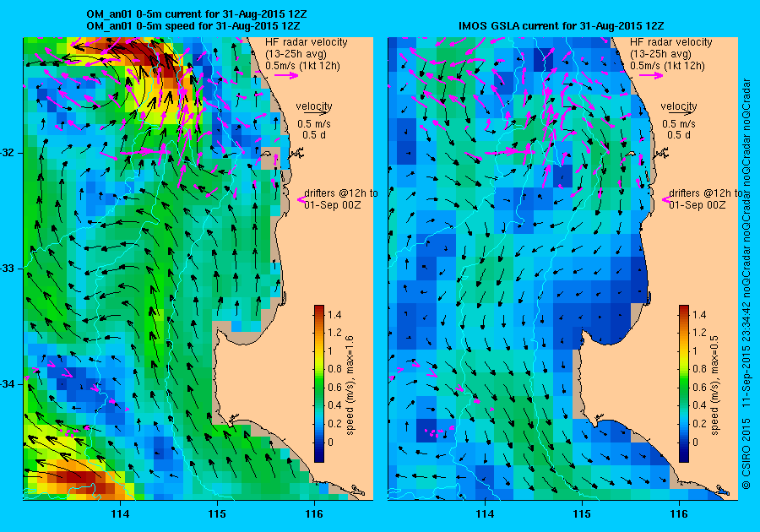Click '0.5 m/s' legend value on IMOS GSLA map
This screenshot has height=532, width=760.
pyautogui.click(x=679, y=123)
